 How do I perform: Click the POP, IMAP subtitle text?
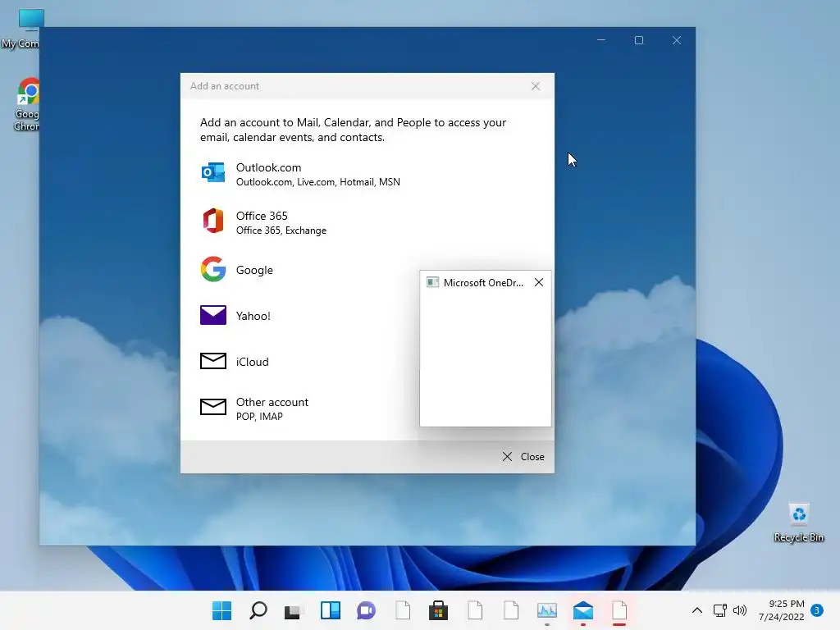[259, 417]
